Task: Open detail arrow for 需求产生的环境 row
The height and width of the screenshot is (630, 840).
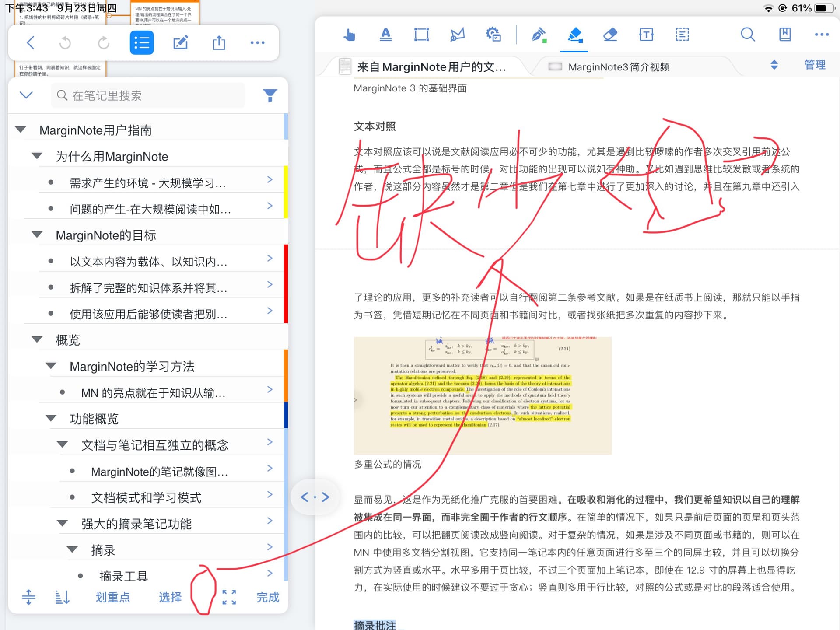Action: point(270,179)
